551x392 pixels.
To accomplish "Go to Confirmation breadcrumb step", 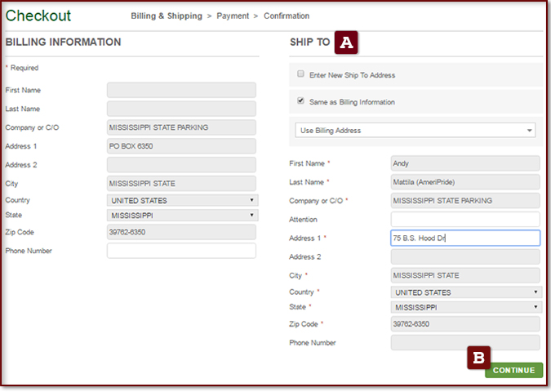I will (x=286, y=16).
